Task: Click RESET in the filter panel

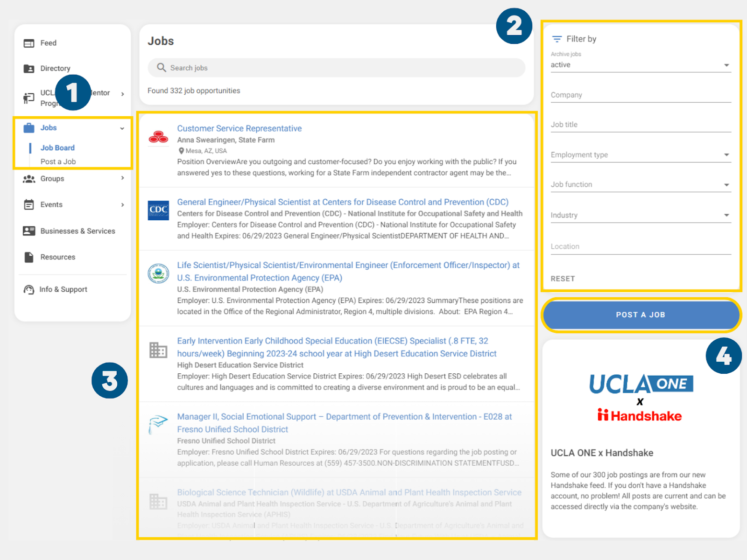Action: pos(563,279)
